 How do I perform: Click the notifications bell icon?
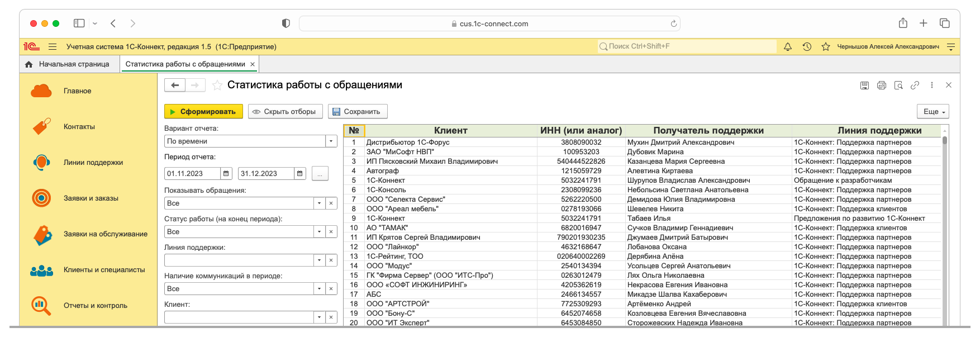click(788, 47)
